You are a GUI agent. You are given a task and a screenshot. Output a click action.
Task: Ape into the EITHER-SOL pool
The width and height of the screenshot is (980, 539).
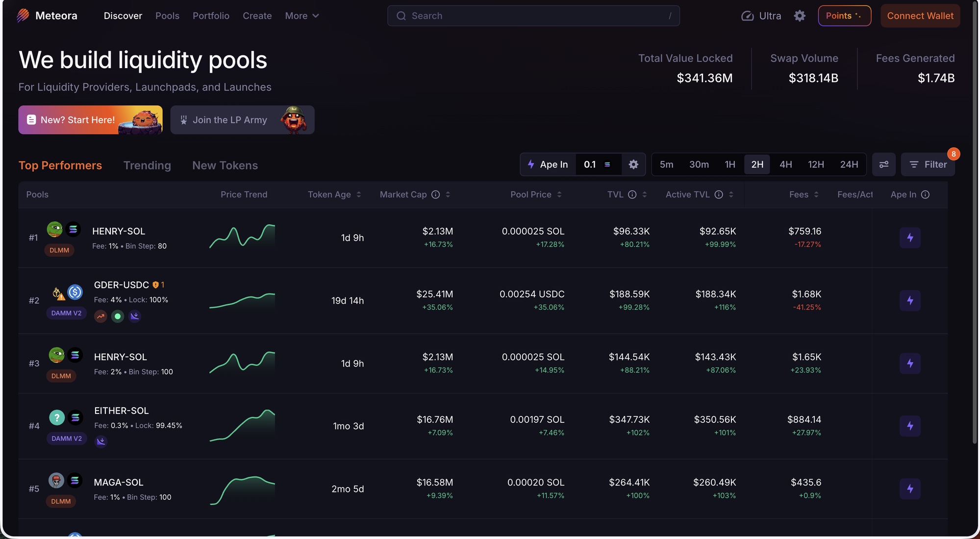point(910,426)
